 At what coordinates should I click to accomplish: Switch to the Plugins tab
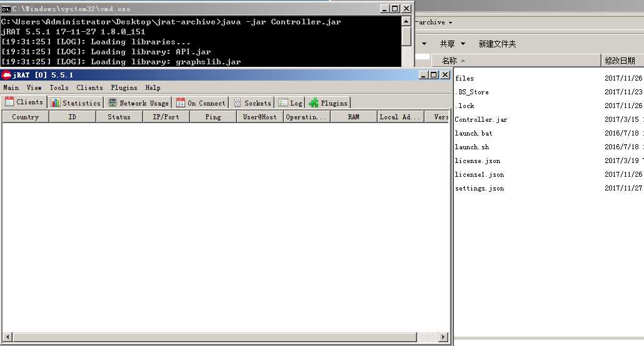(328, 102)
